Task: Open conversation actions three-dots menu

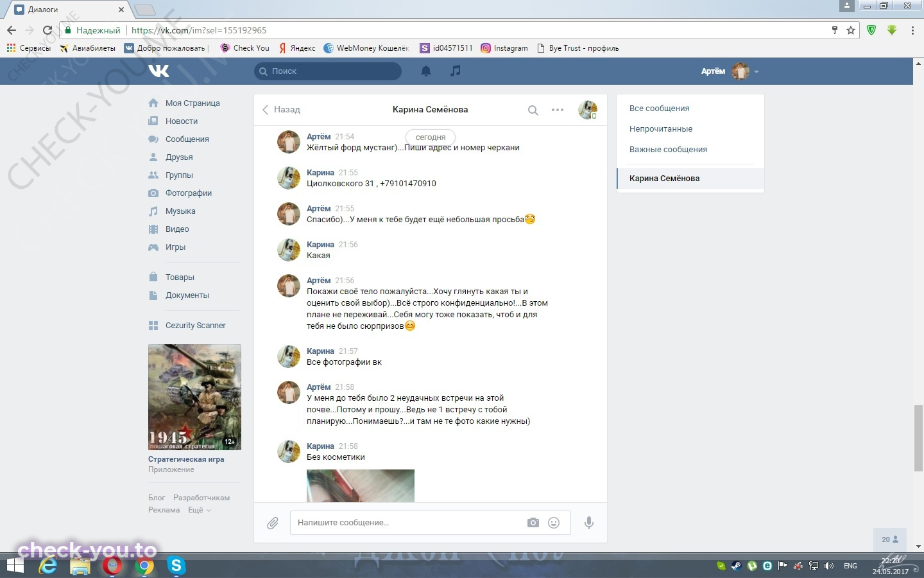Action: point(558,110)
